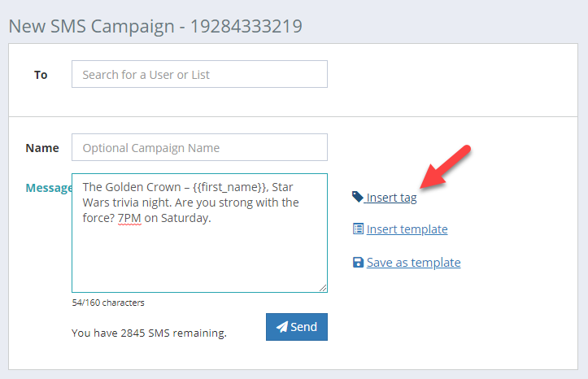Click the {{first_name}} tag in message

(231, 187)
